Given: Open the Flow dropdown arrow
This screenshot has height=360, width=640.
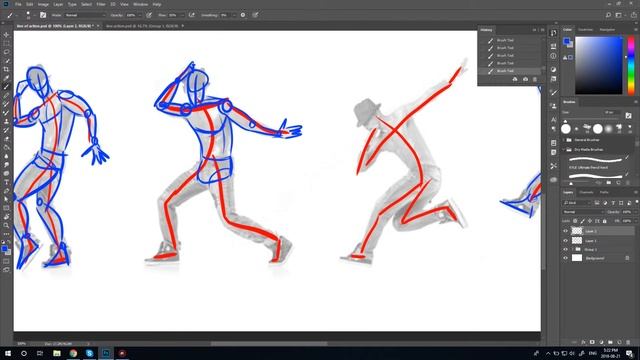Looking at the screenshot, I should coord(182,15).
